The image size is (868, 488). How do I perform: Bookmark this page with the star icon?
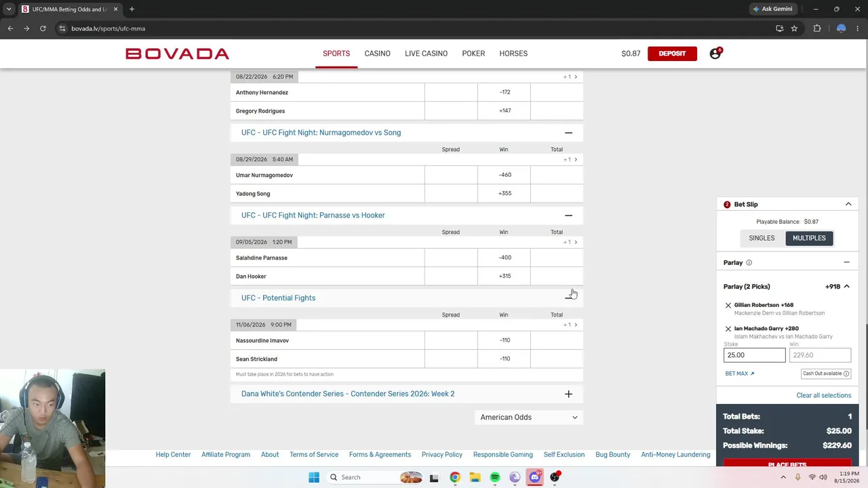pyautogui.click(x=794, y=28)
